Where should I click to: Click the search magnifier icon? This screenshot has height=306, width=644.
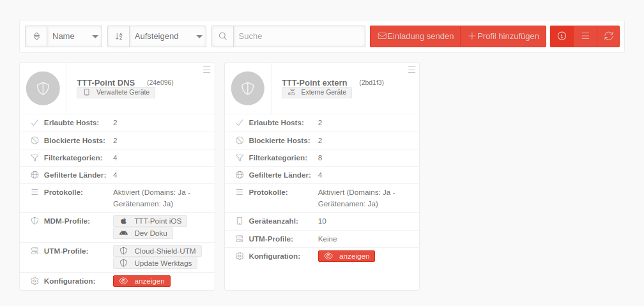[222, 36]
